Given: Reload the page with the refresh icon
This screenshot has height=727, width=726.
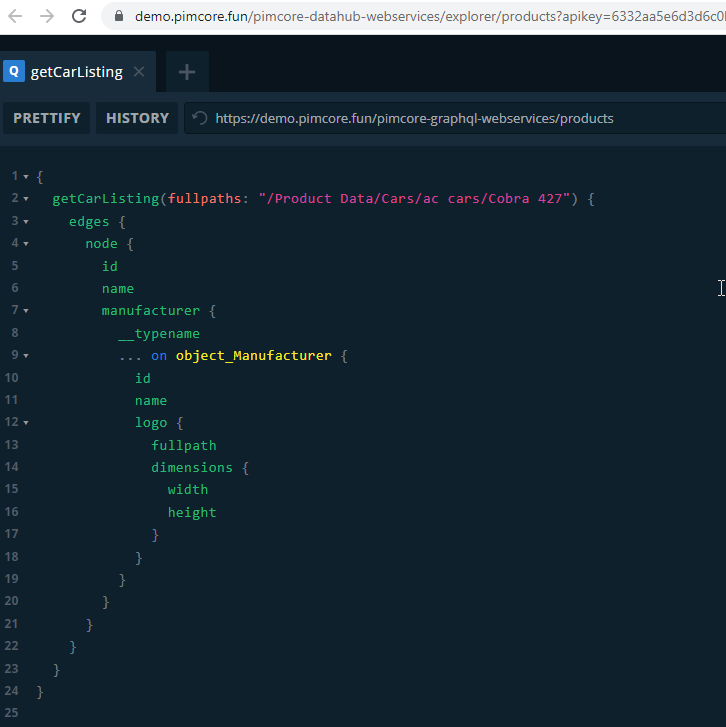Looking at the screenshot, I should pyautogui.click(x=79, y=16).
